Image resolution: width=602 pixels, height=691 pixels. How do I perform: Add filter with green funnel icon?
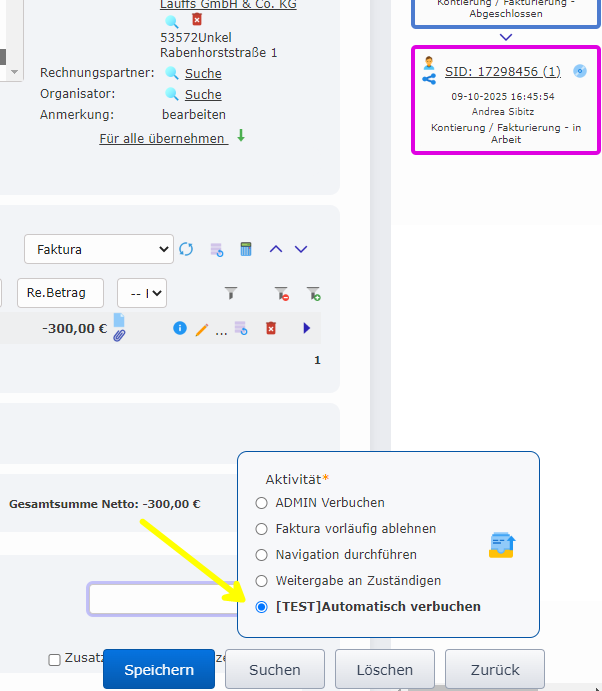313,293
